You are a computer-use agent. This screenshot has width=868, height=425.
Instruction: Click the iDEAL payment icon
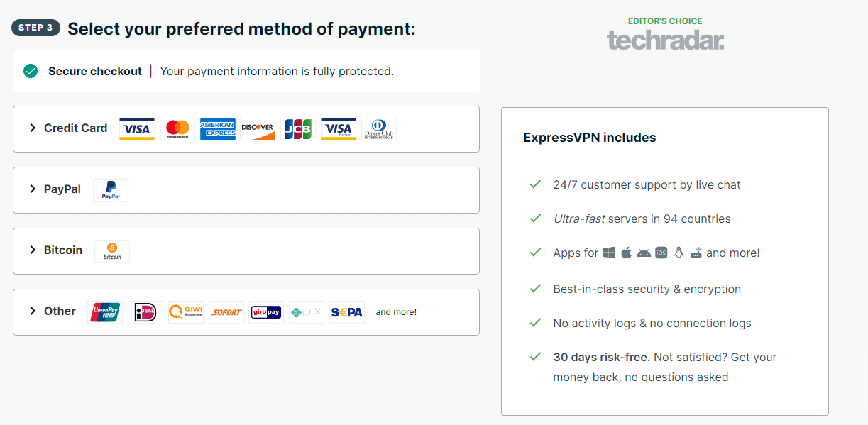[x=145, y=312]
